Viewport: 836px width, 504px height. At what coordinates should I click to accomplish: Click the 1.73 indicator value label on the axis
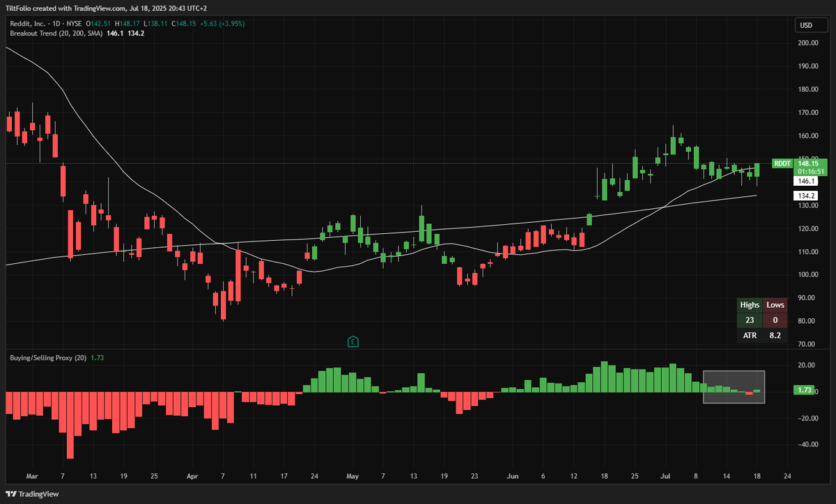coord(805,391)
